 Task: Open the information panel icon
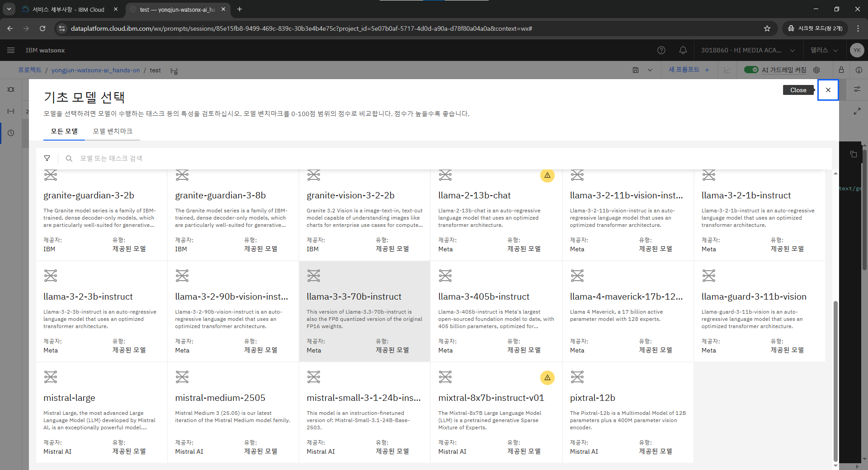point(859,70)
